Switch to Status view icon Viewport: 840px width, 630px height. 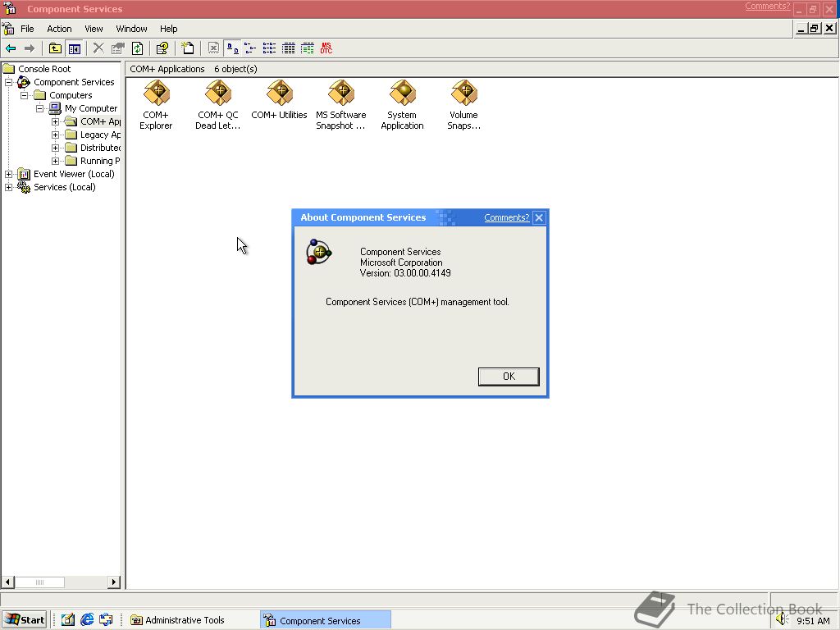pos(308,48)
